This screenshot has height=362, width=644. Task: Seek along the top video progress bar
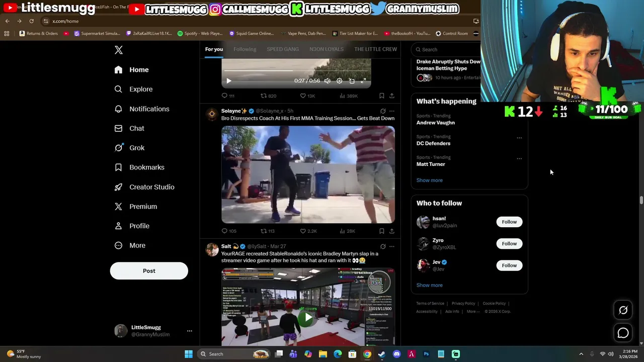click(x=296, y=71)
